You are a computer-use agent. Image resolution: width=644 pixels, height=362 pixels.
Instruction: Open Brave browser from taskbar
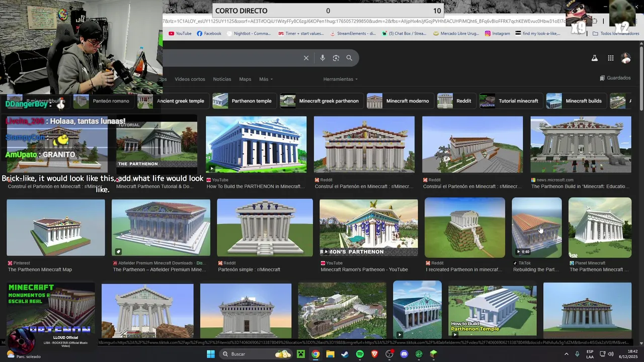coord(374,354)
